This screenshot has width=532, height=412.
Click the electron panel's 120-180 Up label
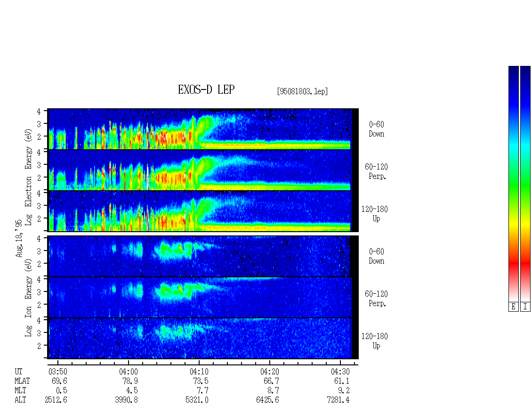(375, 214)
